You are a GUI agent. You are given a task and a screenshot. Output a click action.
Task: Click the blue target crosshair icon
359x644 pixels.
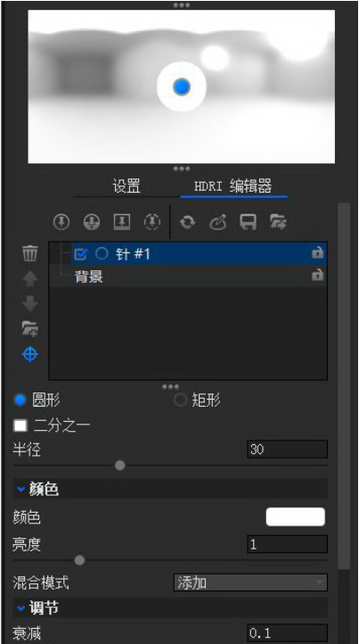click(x=30, y=354)
